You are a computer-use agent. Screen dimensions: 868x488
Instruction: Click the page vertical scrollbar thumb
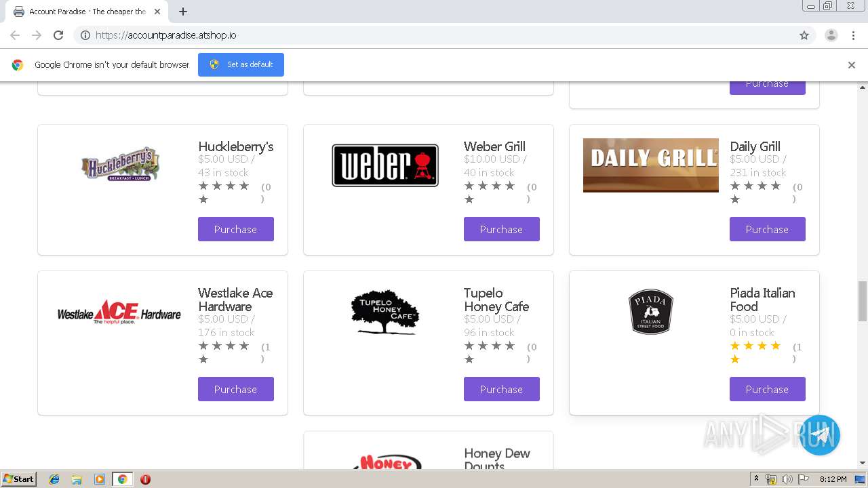point(863,302)
